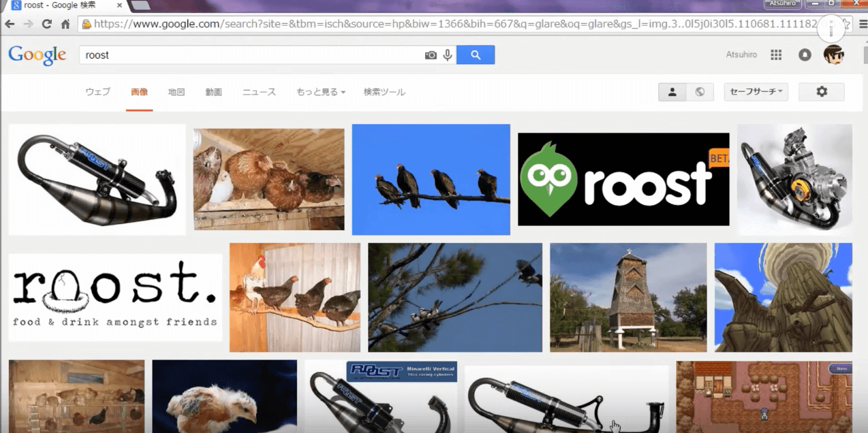
Task: Expand the もっと見る menu
Action: pyautogui.click(x=320, y=92)
